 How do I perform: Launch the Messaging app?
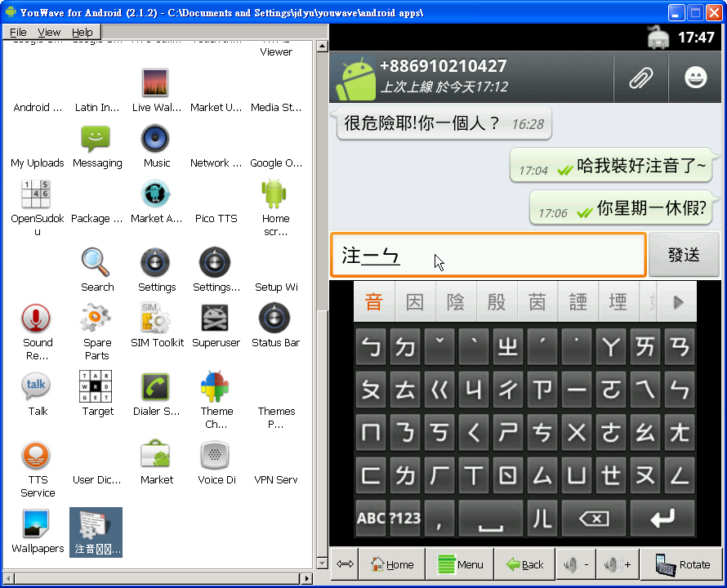click(x=96, y=138)
